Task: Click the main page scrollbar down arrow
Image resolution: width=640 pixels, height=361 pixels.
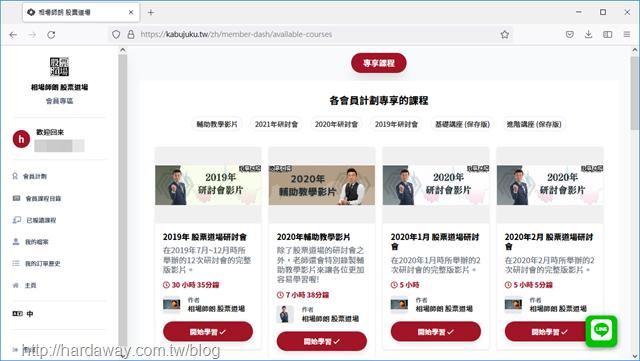Action: (x=634, y=356)
